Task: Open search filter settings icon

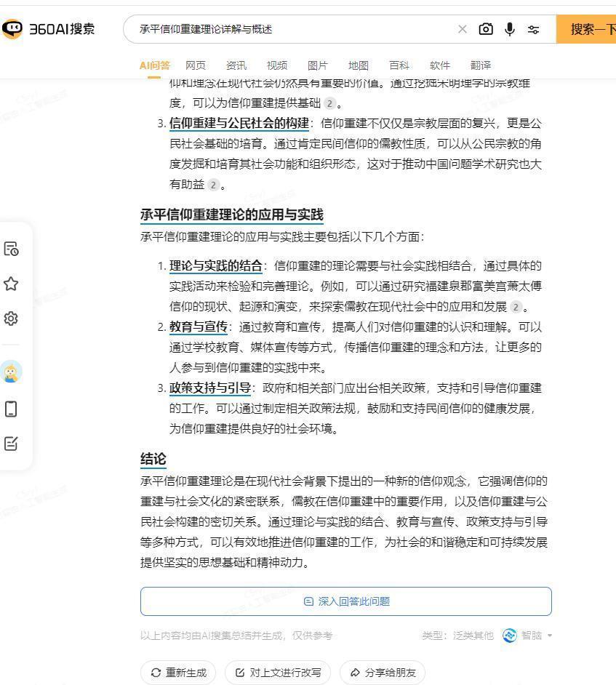Action: 533,29
